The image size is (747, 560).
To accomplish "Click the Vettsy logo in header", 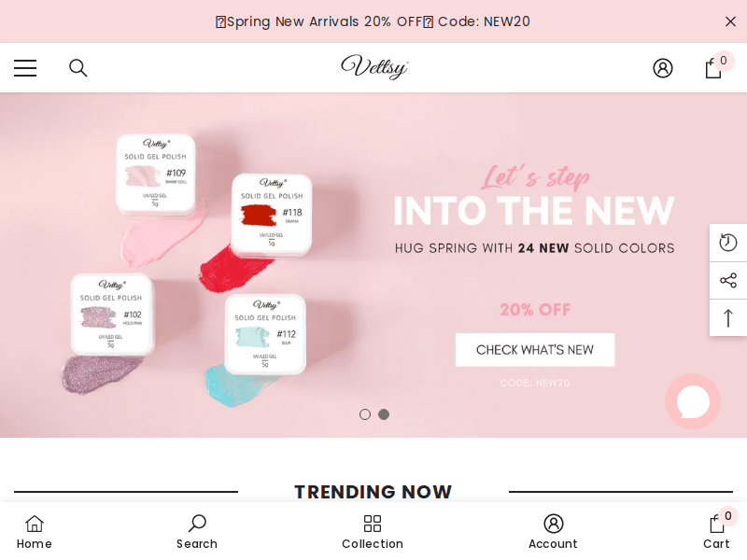I will pos(374,66).
